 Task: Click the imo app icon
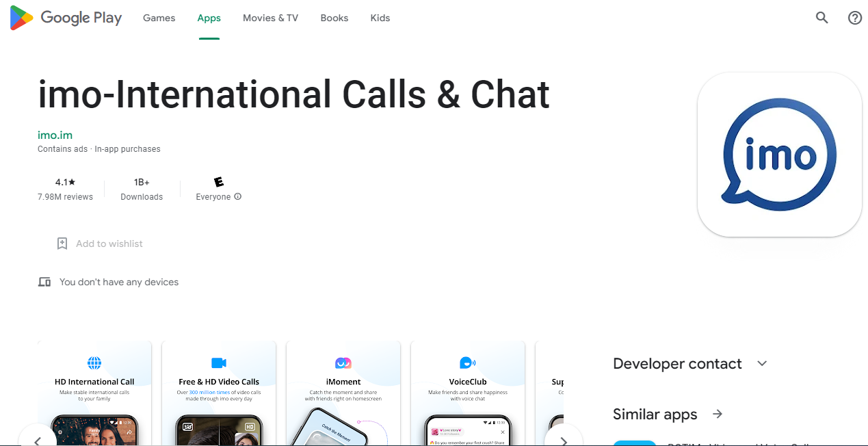(x=780, y=155)
